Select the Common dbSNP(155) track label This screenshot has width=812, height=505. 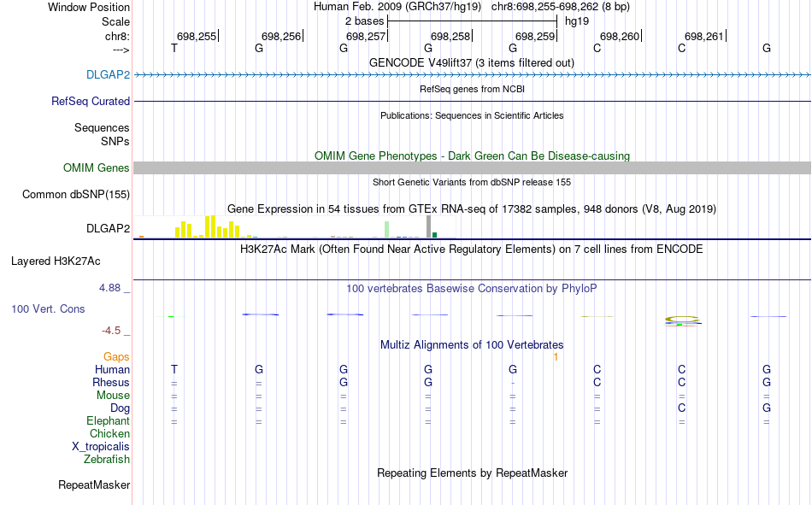tap(75, 194)
